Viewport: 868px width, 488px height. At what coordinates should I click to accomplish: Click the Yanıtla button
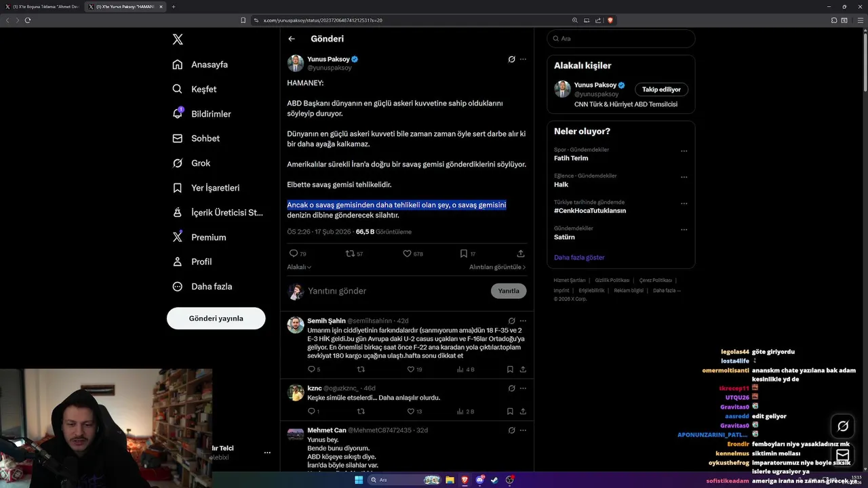509,291
